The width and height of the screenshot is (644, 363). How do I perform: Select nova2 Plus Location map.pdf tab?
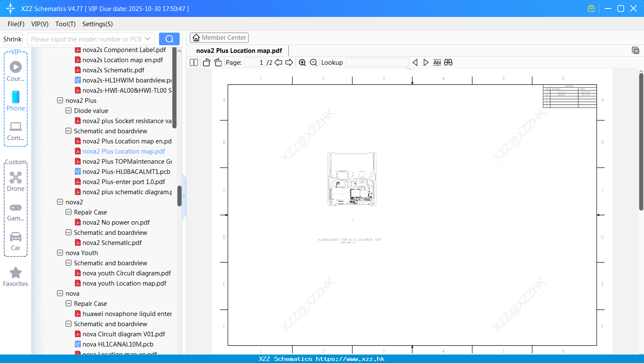pos(239,50)
